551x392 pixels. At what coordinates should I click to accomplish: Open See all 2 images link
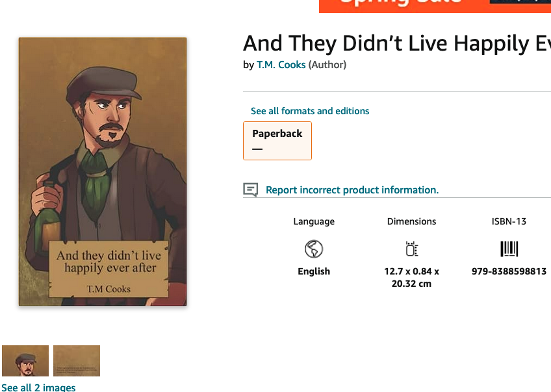point(38,387)
